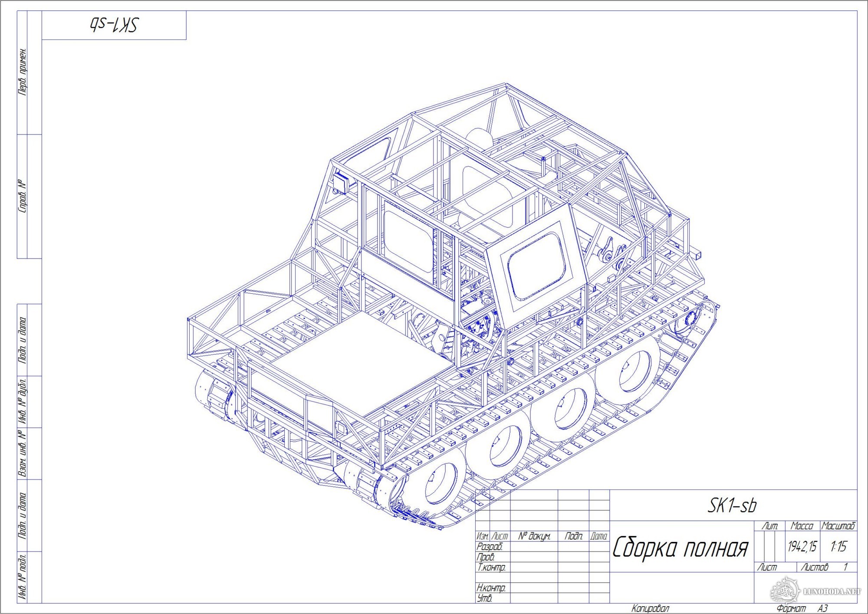This screenshot has height=614, width=868.
Task: Click the 'Масштаб' column header
Action: click(838, 526)
